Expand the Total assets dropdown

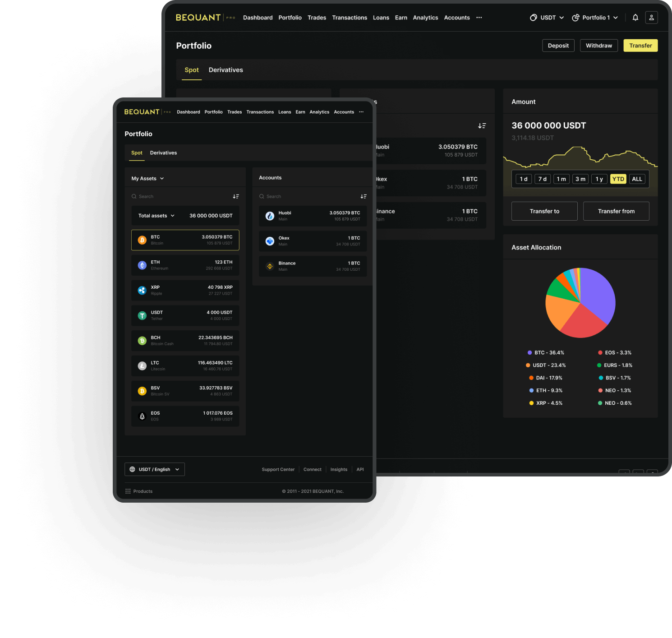pyautogui.click(x=156, y=216)
